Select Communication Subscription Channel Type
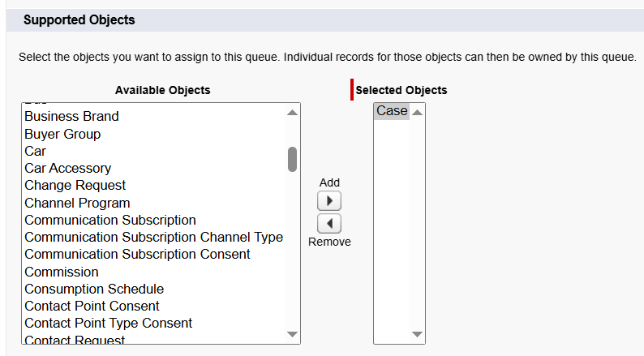 tap(153, 237)
